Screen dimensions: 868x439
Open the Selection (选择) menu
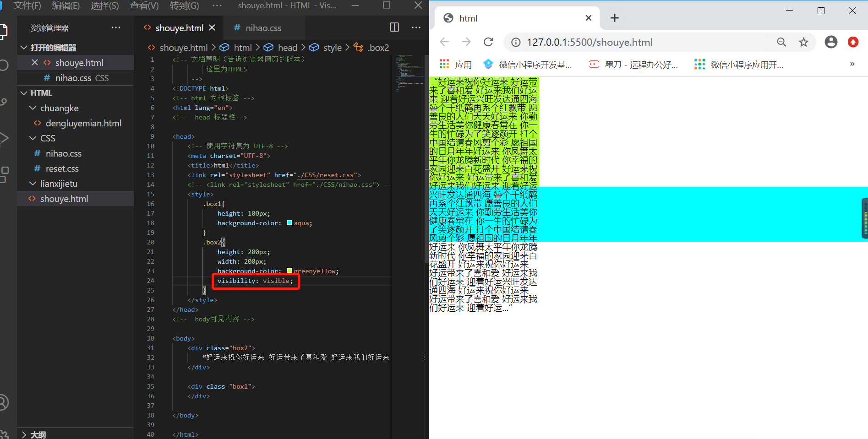pos(105,5)
